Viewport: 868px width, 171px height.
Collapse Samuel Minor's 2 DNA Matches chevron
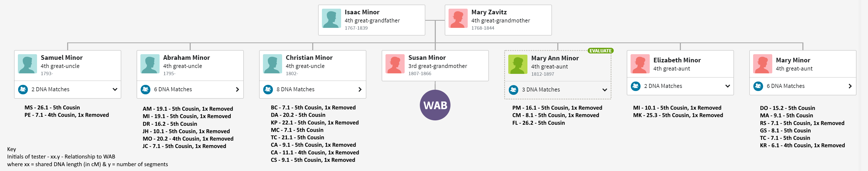pyautogui.click(x=115, y=89)
